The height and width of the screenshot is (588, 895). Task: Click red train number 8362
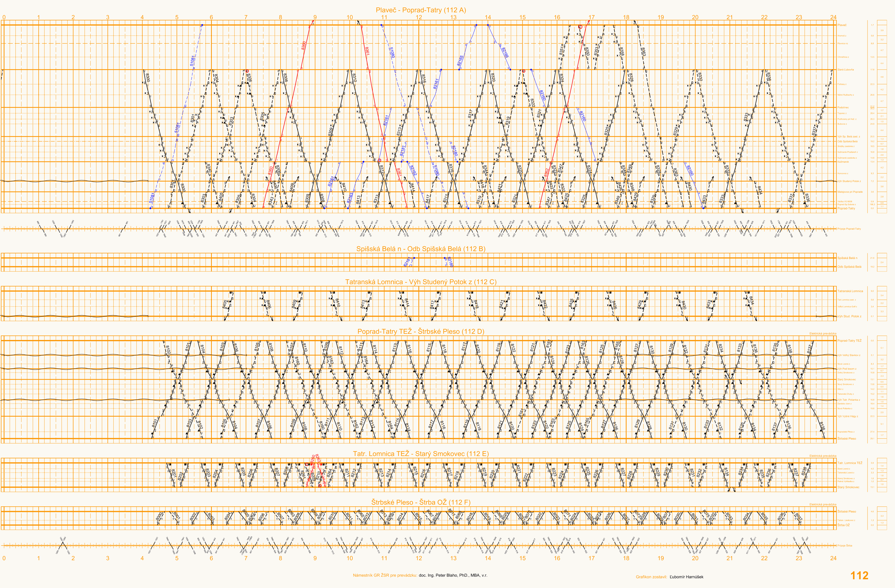(x=546, y=173)
